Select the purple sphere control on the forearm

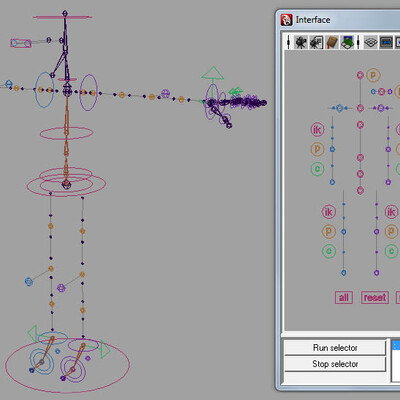click(x=166, y=93)
